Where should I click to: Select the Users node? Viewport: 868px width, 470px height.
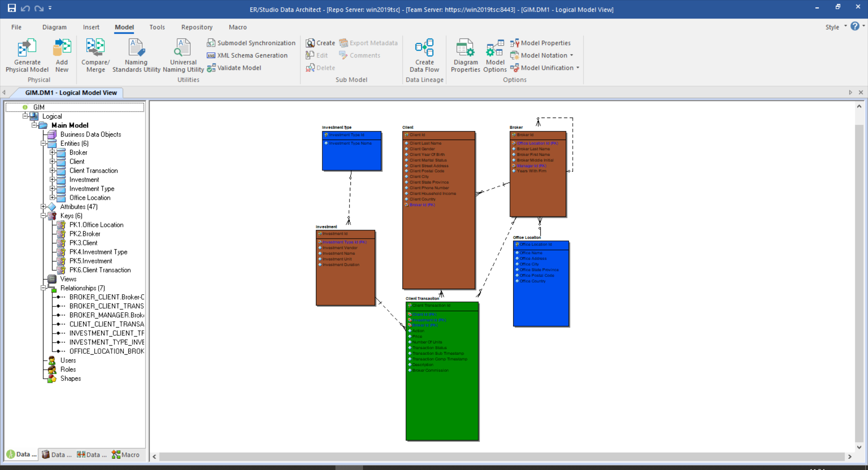(x=68, y=360)
